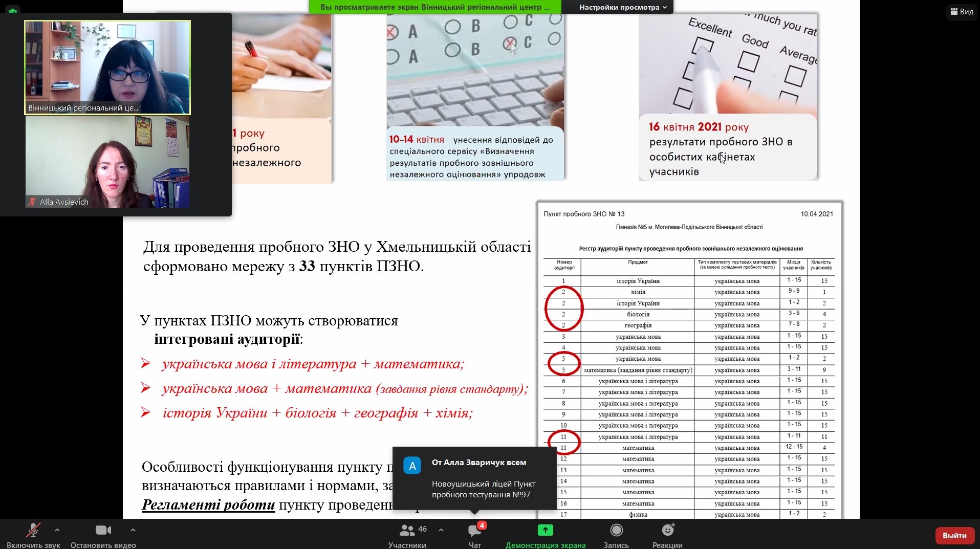Open the Участники participants panel
980x549 pixels.
[407, 531]
